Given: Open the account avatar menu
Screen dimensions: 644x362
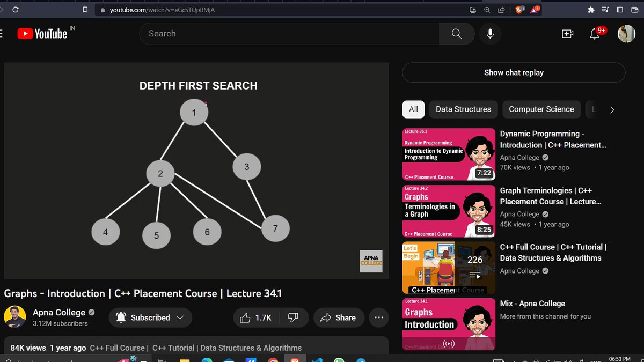Looking at the screenshot, I should point(627,34).
